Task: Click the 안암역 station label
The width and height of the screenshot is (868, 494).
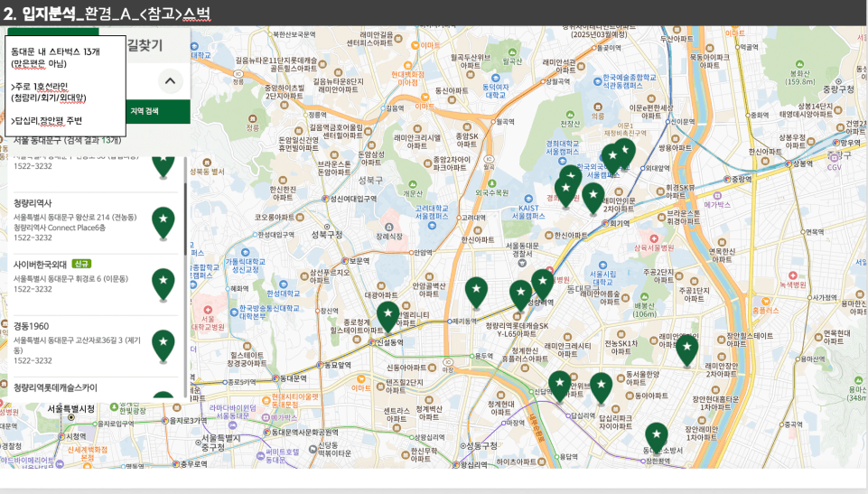Action: point(423,252)
